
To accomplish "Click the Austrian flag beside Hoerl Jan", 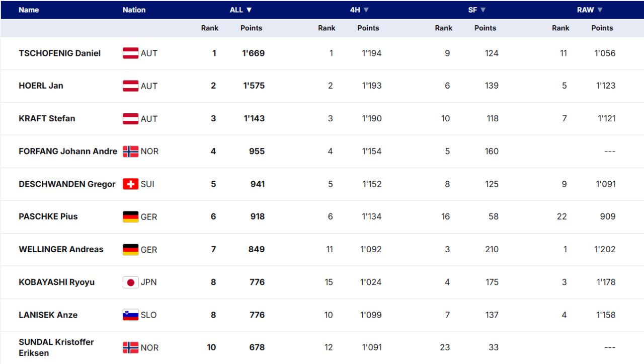I will [x=130, y=86].
